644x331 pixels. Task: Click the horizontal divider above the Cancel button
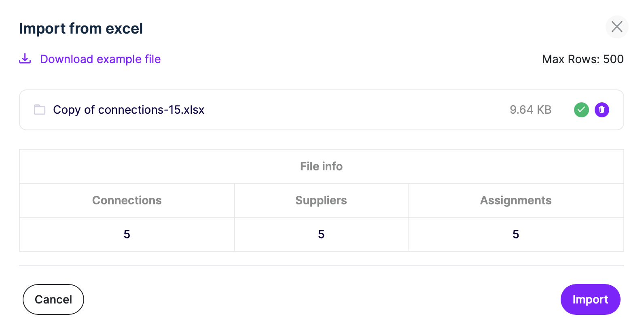pyautogui.click(x=321, y=266)
